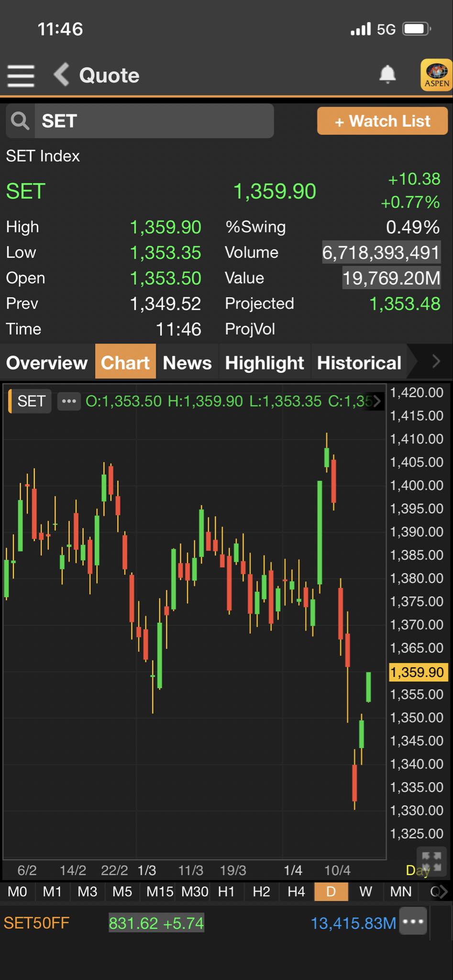This screenshot has height=980, width=453.
Task: Switch to the News tab
Action: pos(187,363)
